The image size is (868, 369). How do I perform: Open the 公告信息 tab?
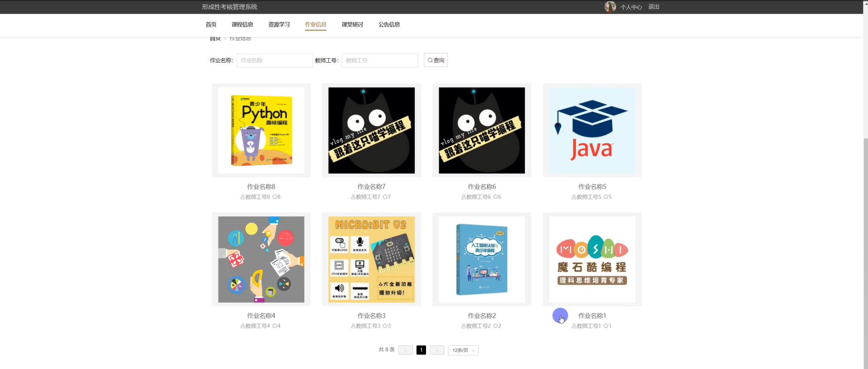pos(389,25)
